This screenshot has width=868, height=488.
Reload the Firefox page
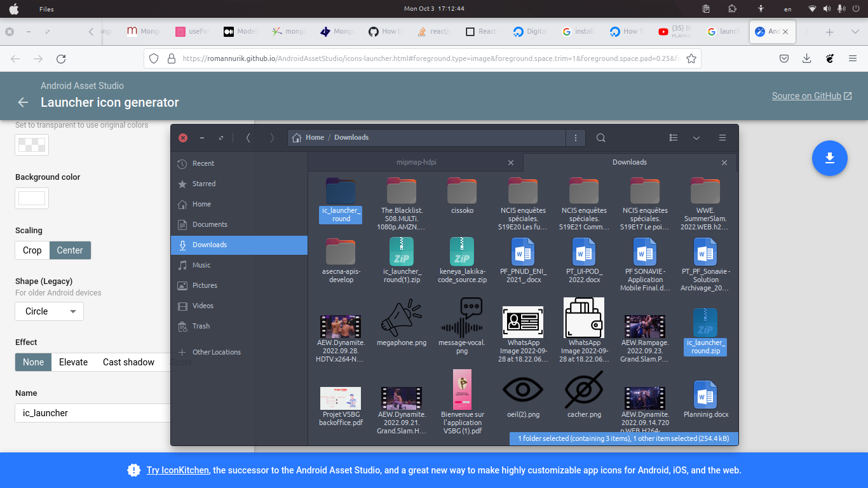click(x=61, y=58)
